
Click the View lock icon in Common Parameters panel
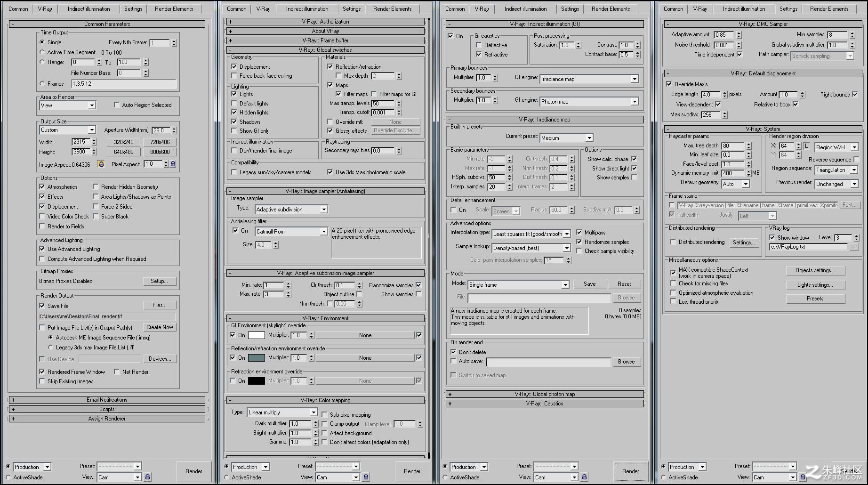tap(147, 477)
